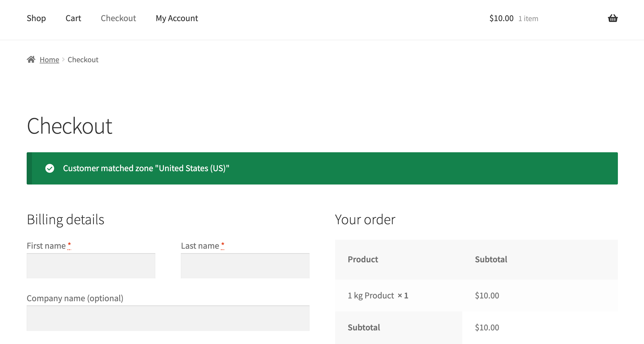The height and width of the screenshot is (344, 644).
Task: Select My Account in the navigation bar
Action: click(177, 18)
